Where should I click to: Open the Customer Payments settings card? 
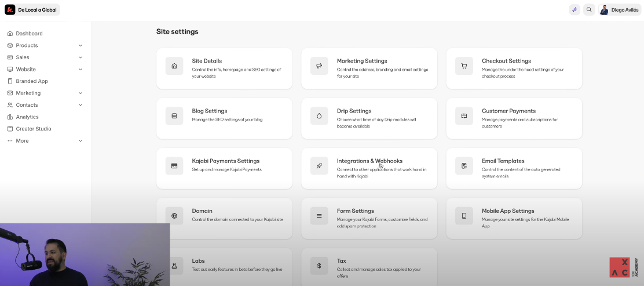coord(514,118)
